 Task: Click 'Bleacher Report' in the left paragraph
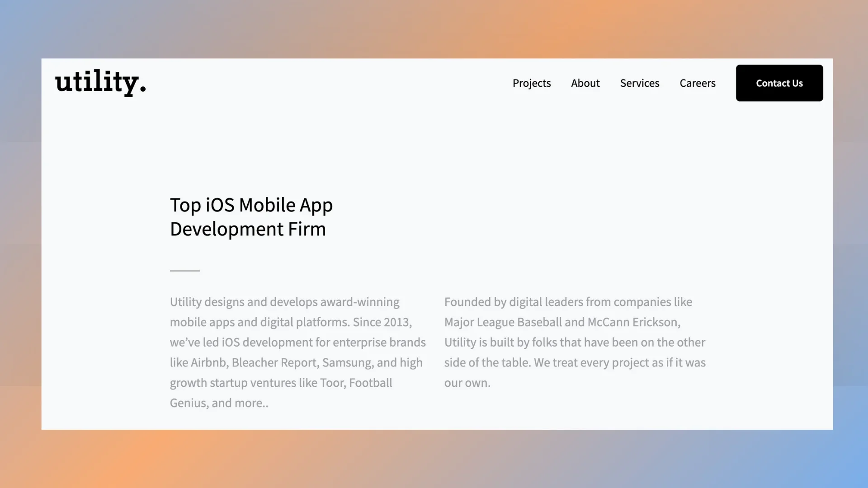[x=274, y=363]
